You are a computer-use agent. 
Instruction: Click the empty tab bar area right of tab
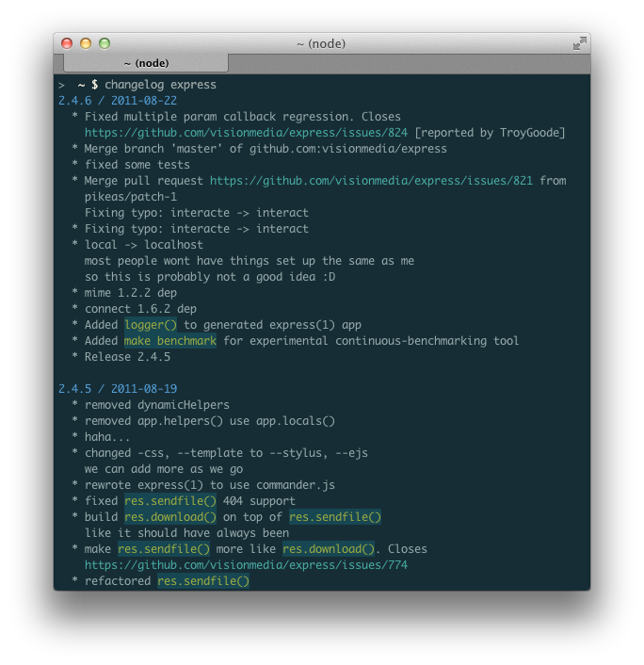(410, 64)
